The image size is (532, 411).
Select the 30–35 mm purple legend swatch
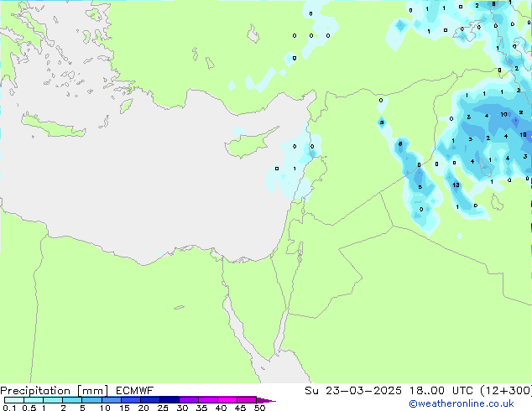coord(188,400)
